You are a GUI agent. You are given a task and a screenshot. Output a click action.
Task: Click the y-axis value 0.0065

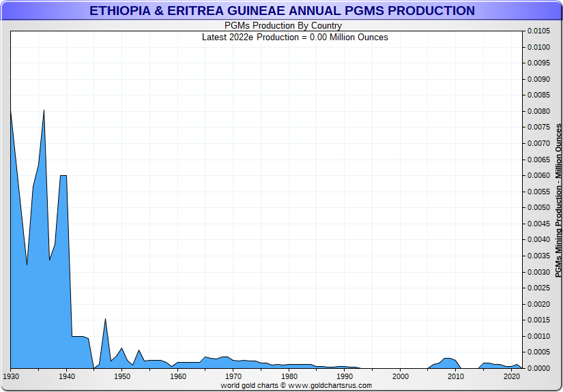(538, 160)
